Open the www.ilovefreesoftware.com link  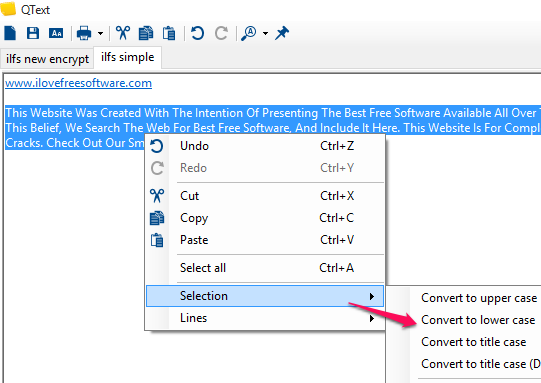click(x=78, y=83)
